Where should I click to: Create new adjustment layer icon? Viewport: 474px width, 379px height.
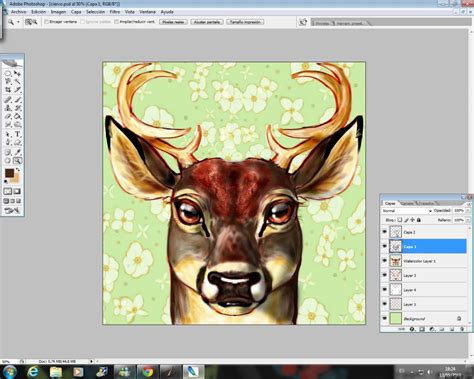432,329
